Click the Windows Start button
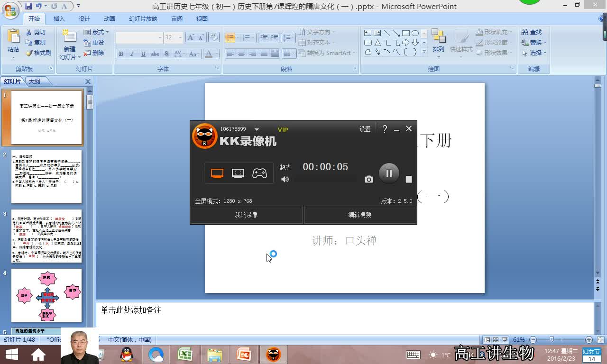The width and height of the screenshot is (607, 364). [11, 355]
